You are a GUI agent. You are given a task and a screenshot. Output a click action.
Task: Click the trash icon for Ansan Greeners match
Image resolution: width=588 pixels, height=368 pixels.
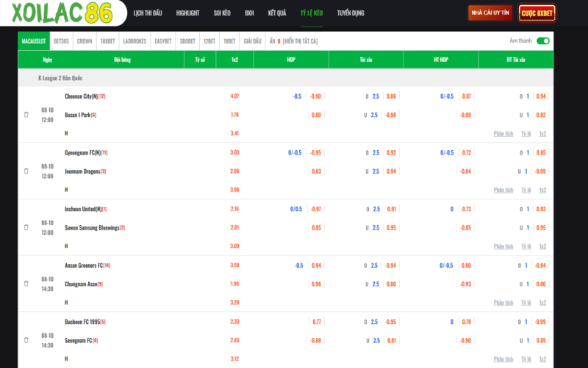(x=26, y=283)
